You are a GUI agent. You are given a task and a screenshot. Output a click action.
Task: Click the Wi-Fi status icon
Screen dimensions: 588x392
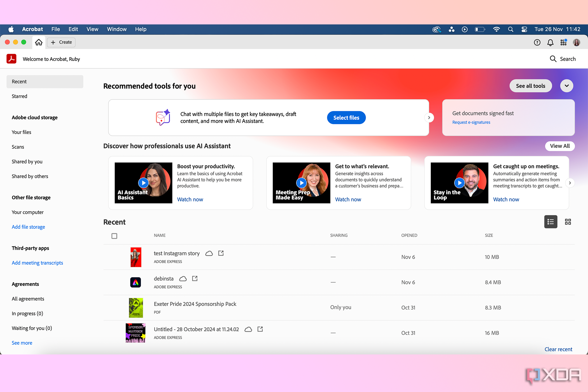click(496, 29)
